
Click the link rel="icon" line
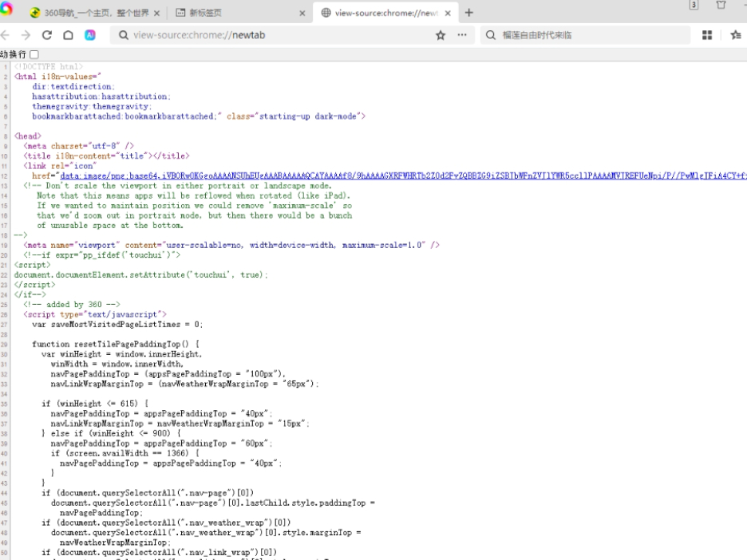[x=60, y=166]
